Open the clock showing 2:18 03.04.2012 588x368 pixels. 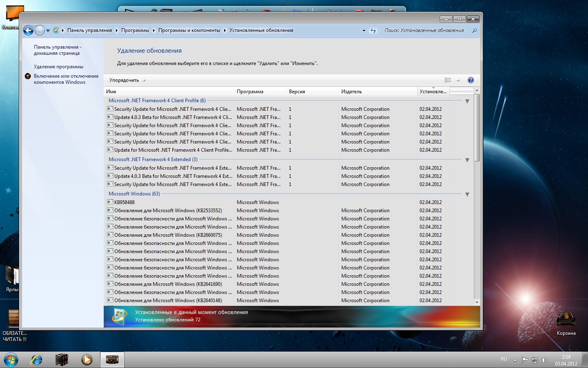point(566,360)
